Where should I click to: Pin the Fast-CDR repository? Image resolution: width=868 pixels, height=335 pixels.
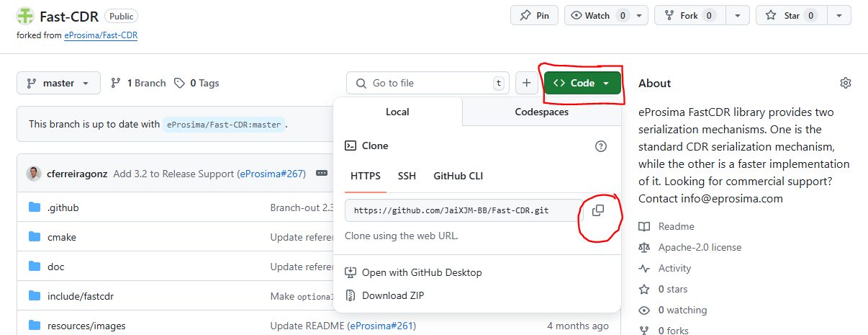point(534,15)
